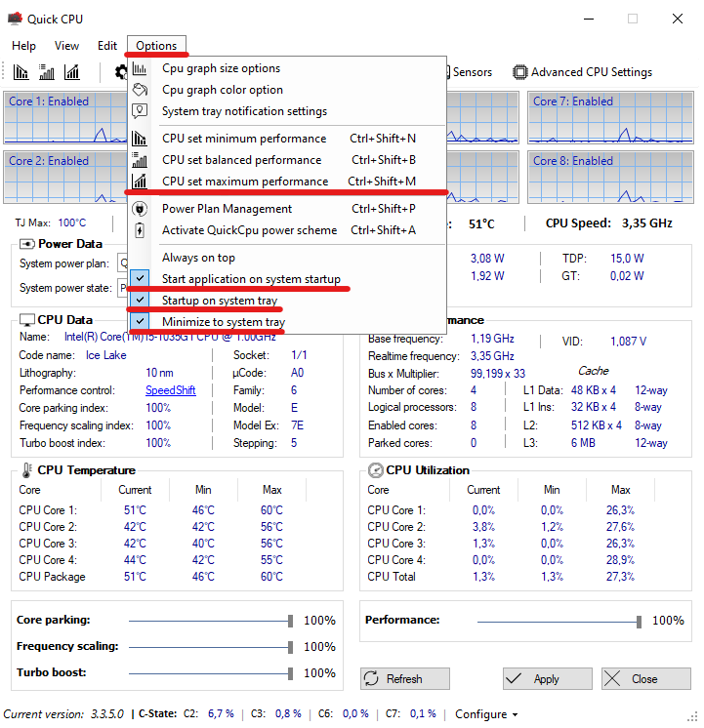
Task: Click the Core 2: Enabled graph
Action: pos(65,177)
